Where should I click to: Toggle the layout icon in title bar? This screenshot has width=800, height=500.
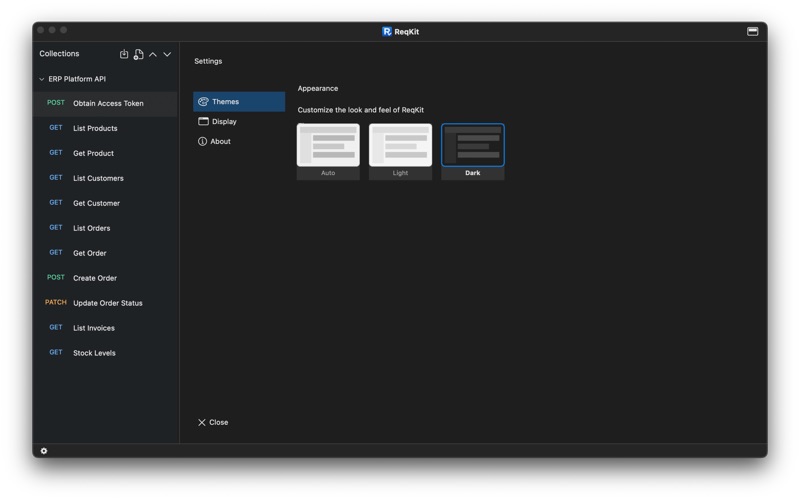(x=753, y=31)
